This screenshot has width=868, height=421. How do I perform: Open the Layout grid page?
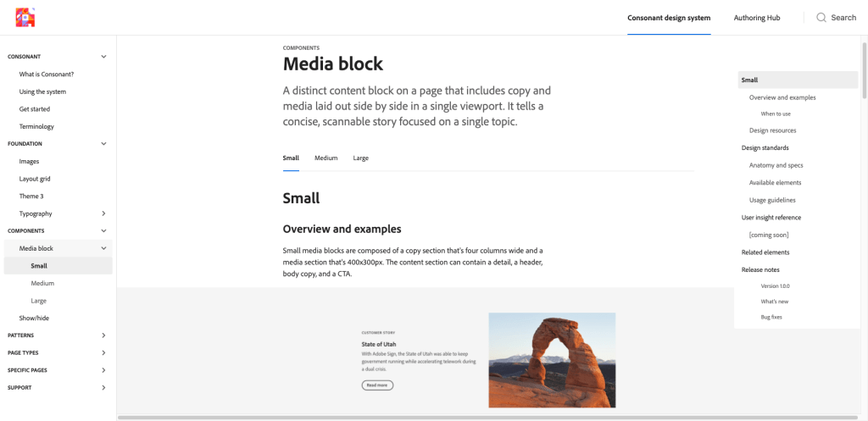coord(35,179)
